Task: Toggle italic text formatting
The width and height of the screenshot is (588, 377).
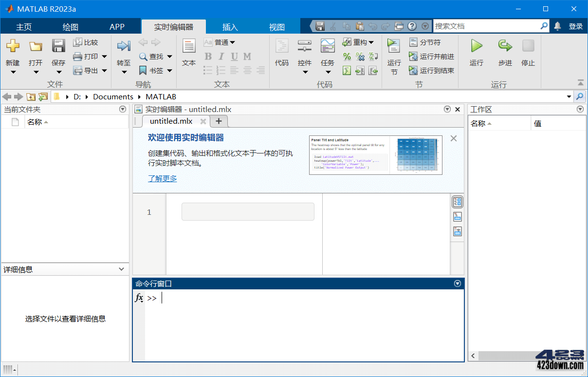Action: pyautogui.click(x=220, y=57)
